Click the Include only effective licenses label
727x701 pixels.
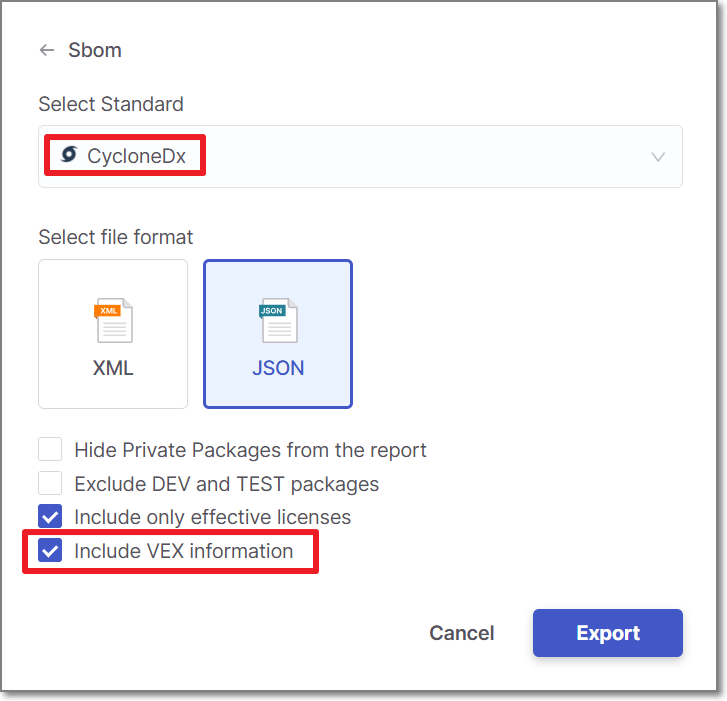213,517
